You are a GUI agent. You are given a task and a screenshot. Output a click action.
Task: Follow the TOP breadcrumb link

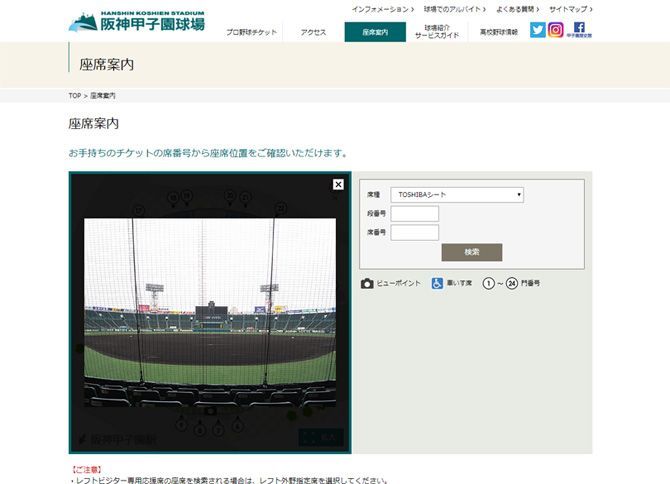(74, 95)
